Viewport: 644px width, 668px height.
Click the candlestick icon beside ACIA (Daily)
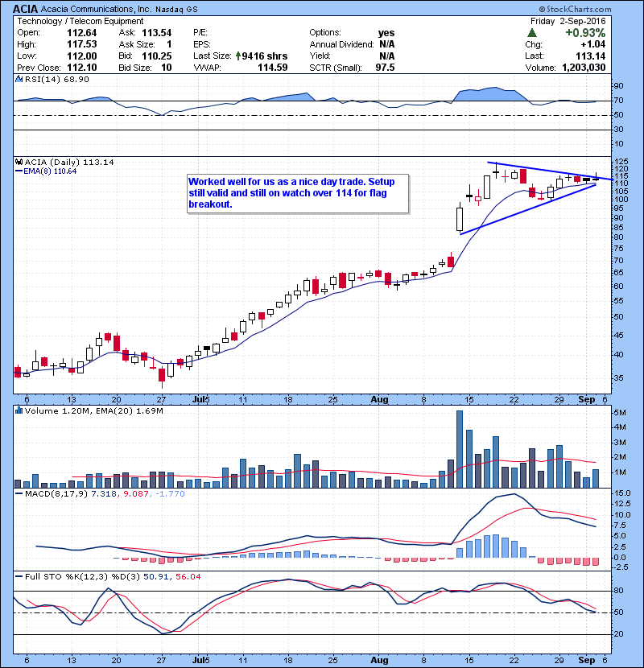coord(19,162)
